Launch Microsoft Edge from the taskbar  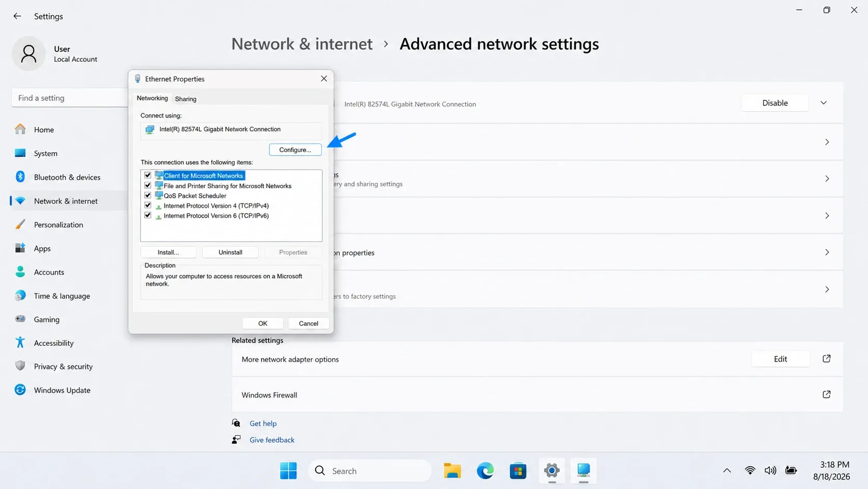click(x=485, y=471)
